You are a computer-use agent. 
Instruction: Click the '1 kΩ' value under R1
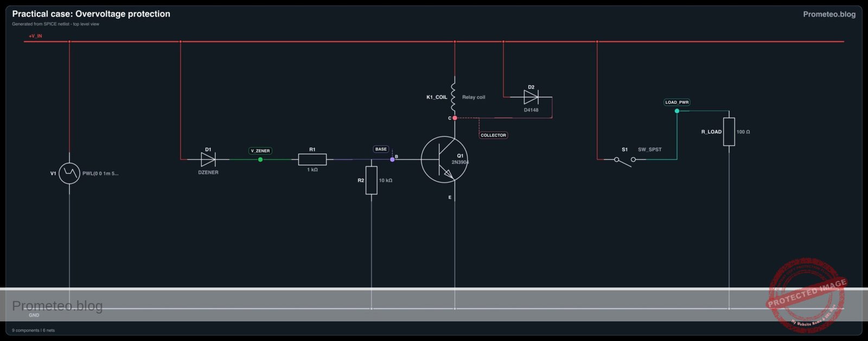(312, 170)
